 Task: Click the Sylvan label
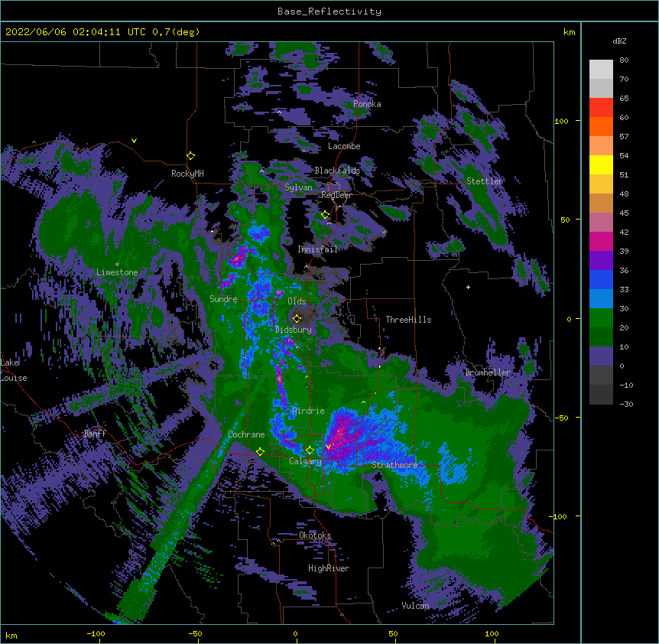tap(298, 187)
